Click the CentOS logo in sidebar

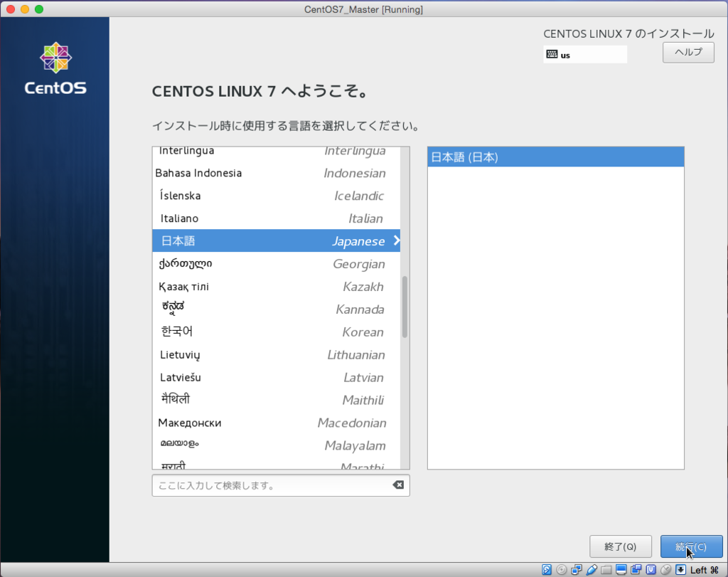[x=55, y=68]
